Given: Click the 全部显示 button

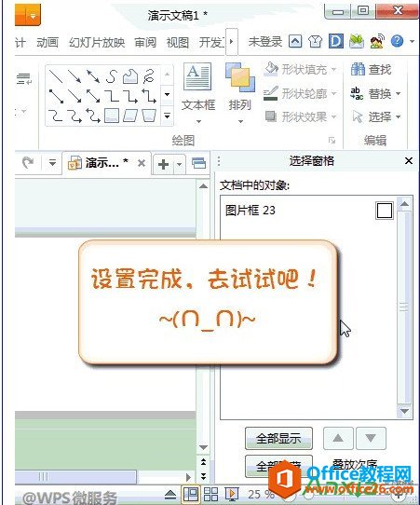Looking at the screenshot, I should [278, 438].
